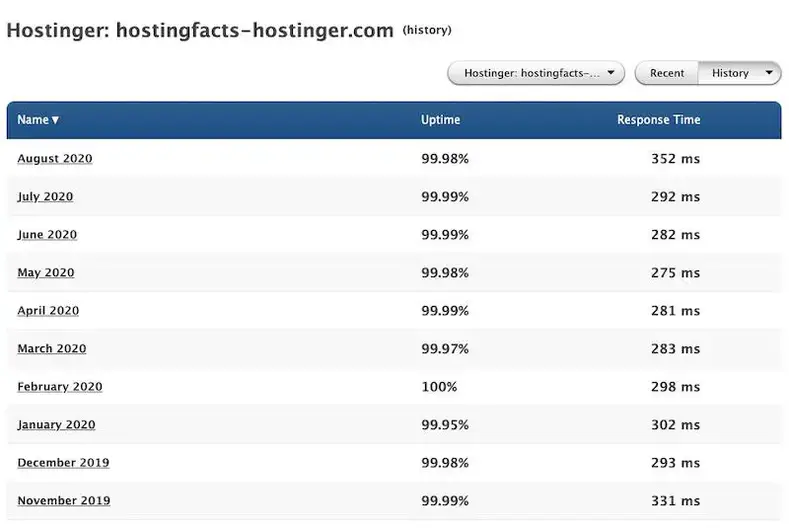Click the page title Hostinger: hostingfacts-hostinger.com

pyautogui.click(x=200, y=30)
